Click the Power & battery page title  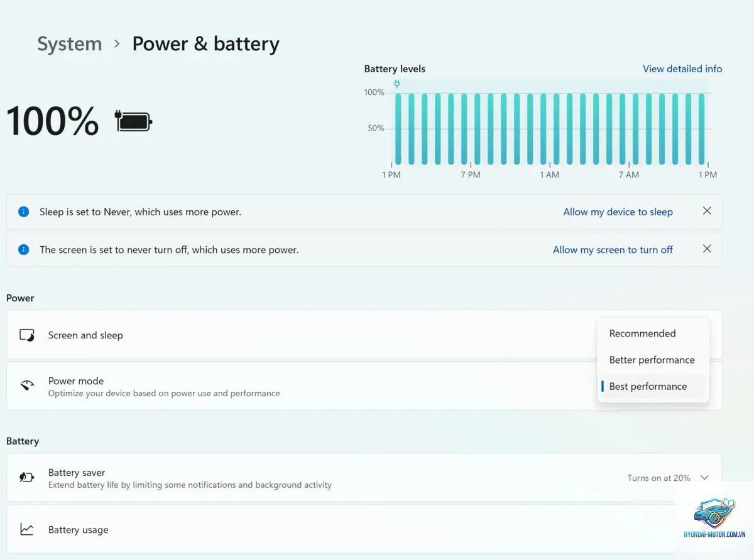205,44
